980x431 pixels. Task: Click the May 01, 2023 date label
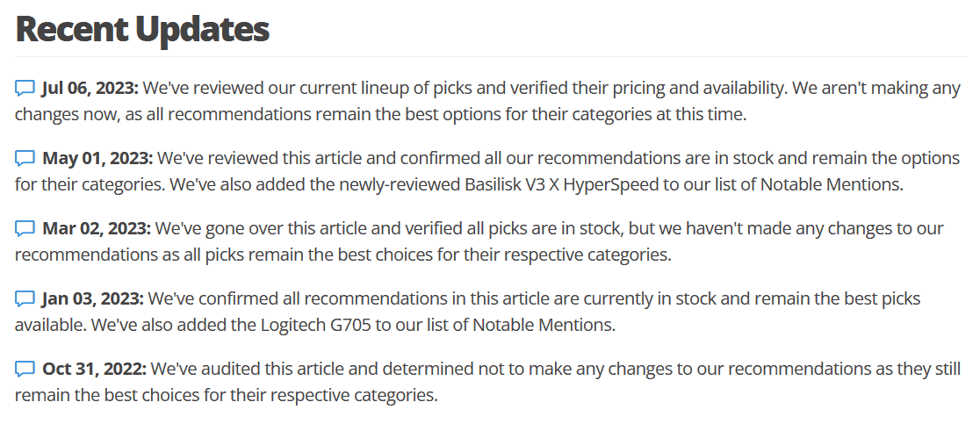click(97, 159)
